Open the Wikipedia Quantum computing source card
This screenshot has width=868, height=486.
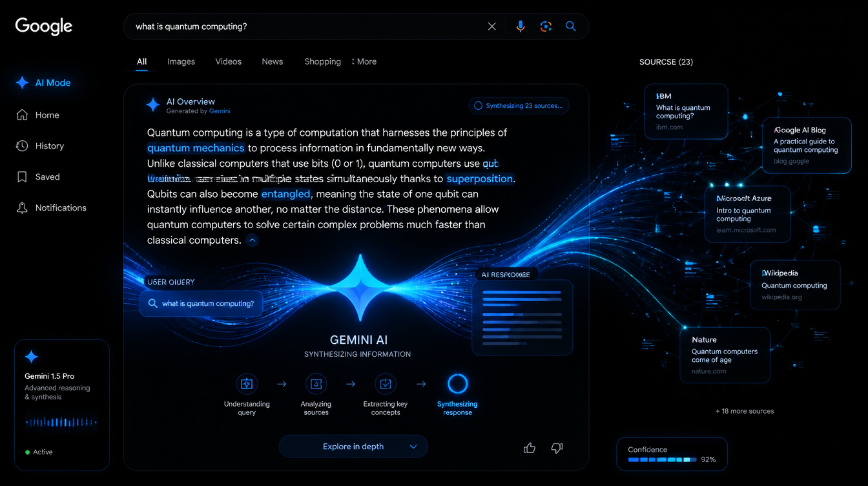tap(794, 285)
